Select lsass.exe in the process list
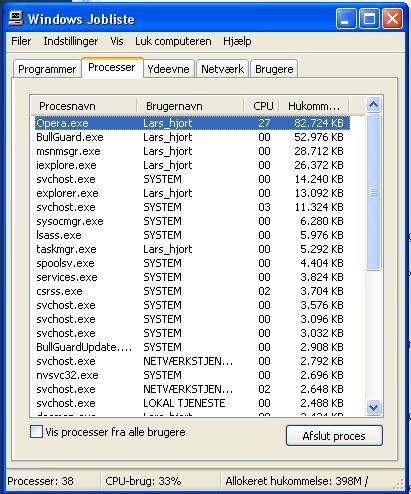 point(192,235)
